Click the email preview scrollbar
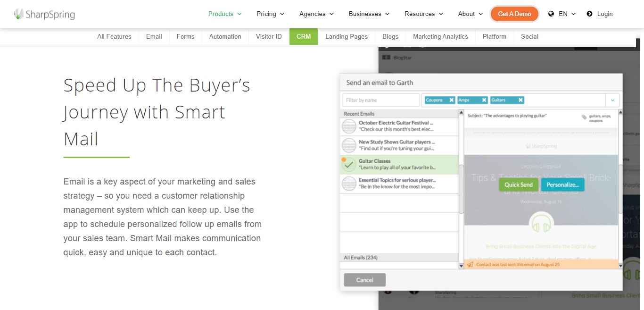Image resolution: width=644 pixels, height=310 pixels. (620, 189)
